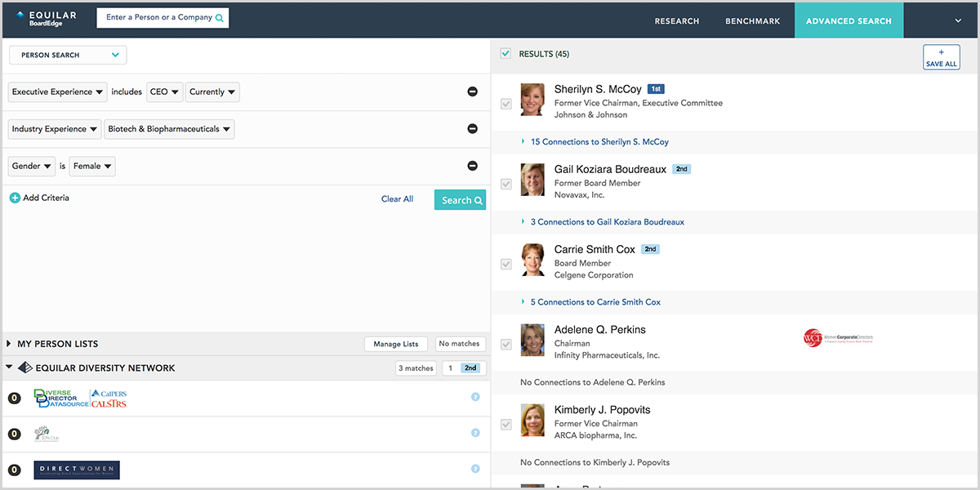Click the No matches button
Viewport: 980px width, 490px height.
pyautogui.click(x=460, y=344)
